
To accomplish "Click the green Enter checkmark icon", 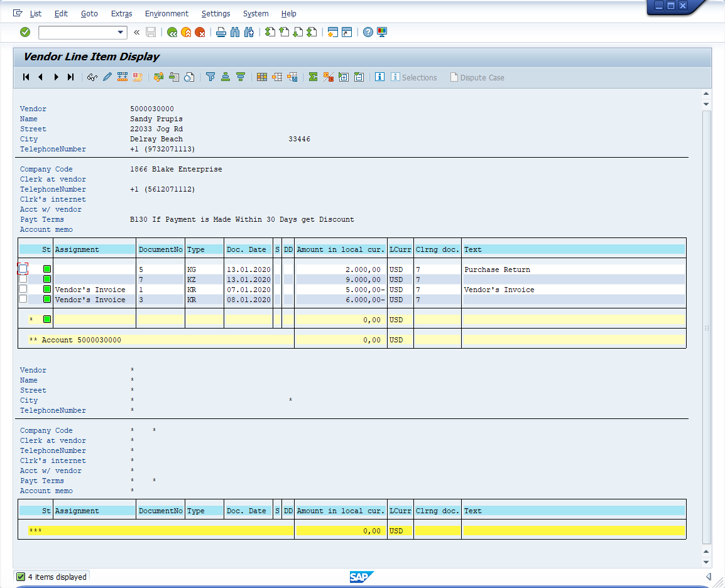I will [25, 32].
